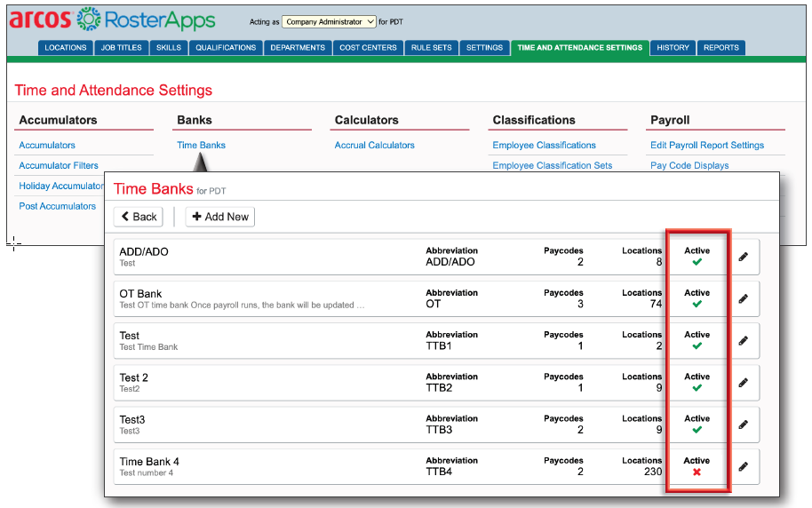Switch to the Settings tab
812x508 pixels.
click(x=485, y=48)
